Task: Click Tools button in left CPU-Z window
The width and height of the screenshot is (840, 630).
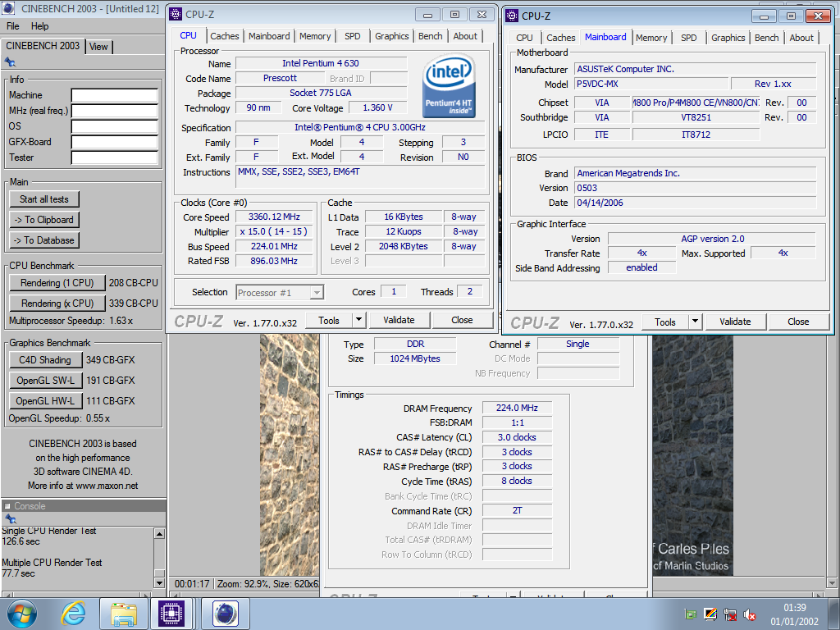Action: point(329,321)
